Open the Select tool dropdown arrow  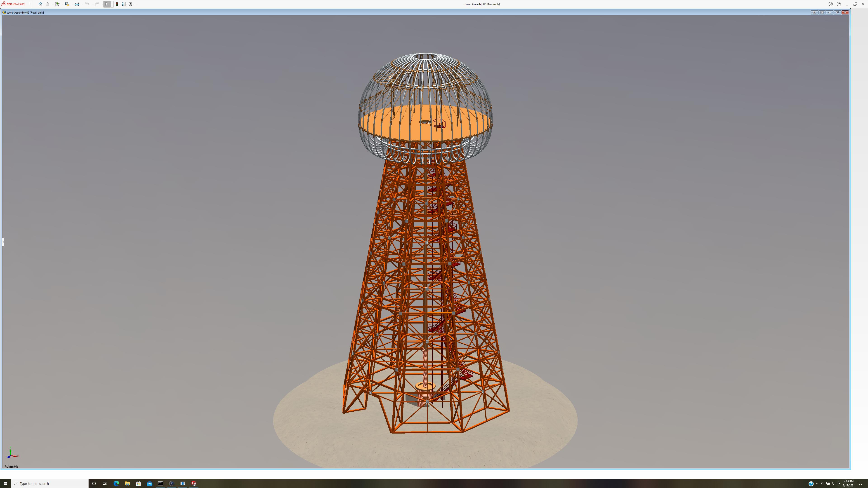pyautogui.click(x=111, y=4)
